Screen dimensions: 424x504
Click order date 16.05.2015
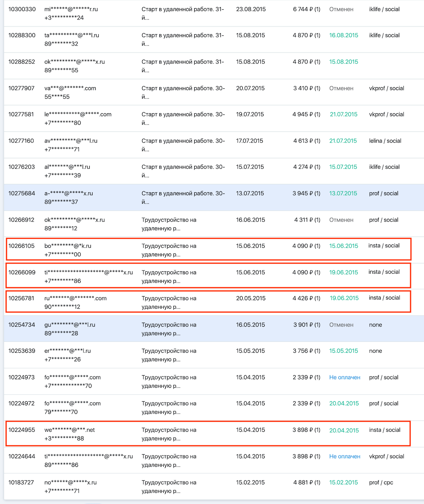pyautogui.click(x=250, y=325)
